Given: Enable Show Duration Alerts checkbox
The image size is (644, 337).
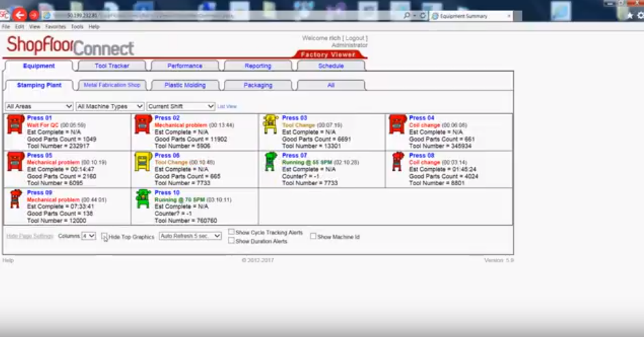Looking at the screenshot, I should click(x=231, y=241).
